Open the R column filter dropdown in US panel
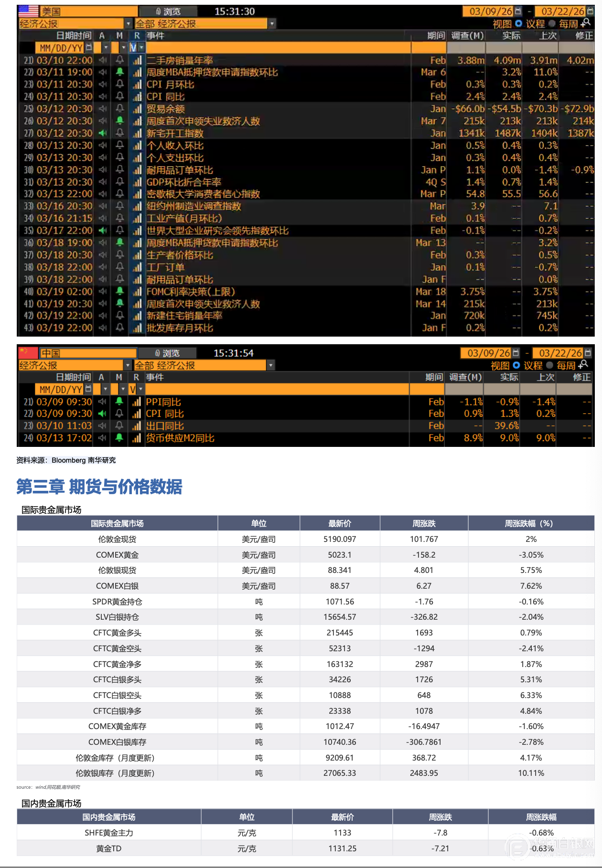 tap(141, 48)
